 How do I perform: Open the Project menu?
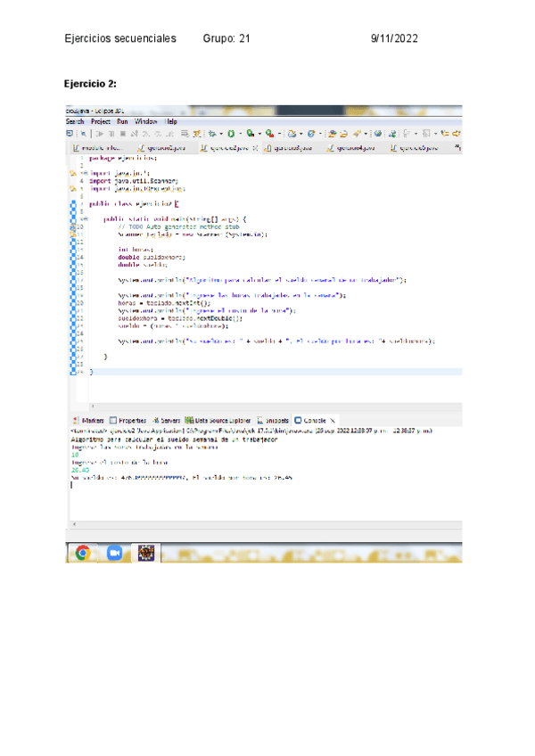pos(100,121)
